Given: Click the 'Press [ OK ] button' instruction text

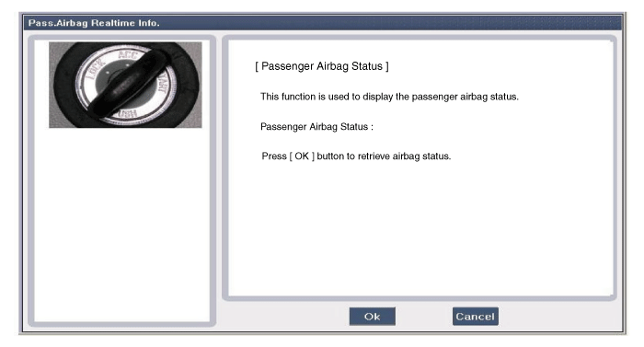Looking at the screenshot, I should (356, 156).
